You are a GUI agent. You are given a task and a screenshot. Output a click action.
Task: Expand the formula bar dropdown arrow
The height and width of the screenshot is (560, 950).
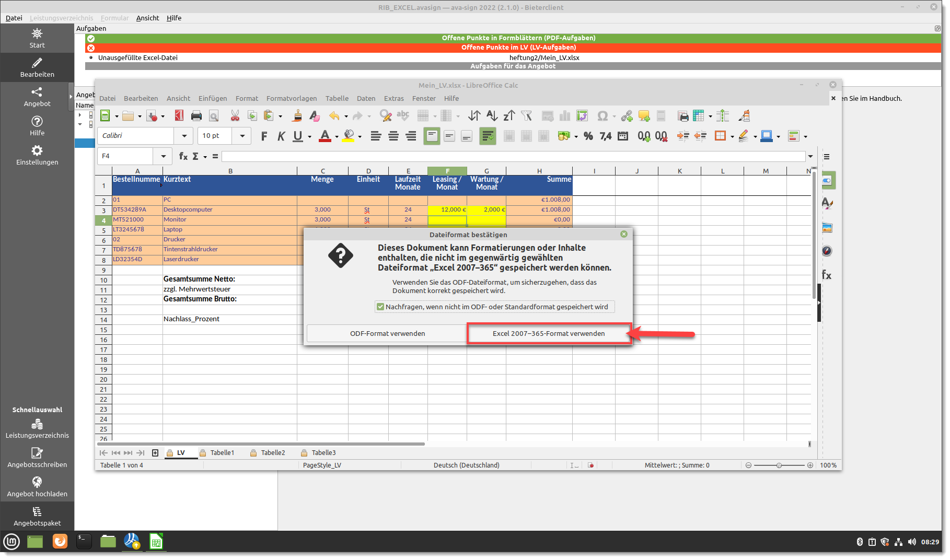click(810, 156)
